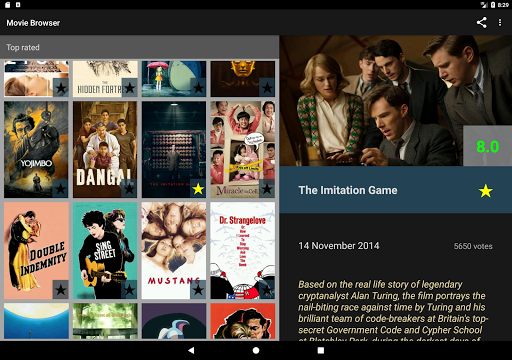Image resolution: width=512 pixels, height=360 pixels.
Task: Open the Dangal movie poster
Action: point(105,150)
